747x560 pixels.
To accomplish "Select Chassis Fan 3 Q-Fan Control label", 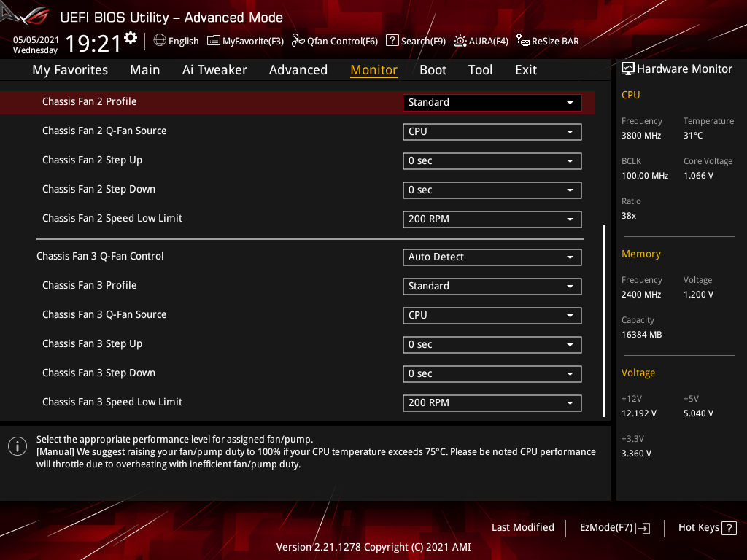I will coord(100,256).
